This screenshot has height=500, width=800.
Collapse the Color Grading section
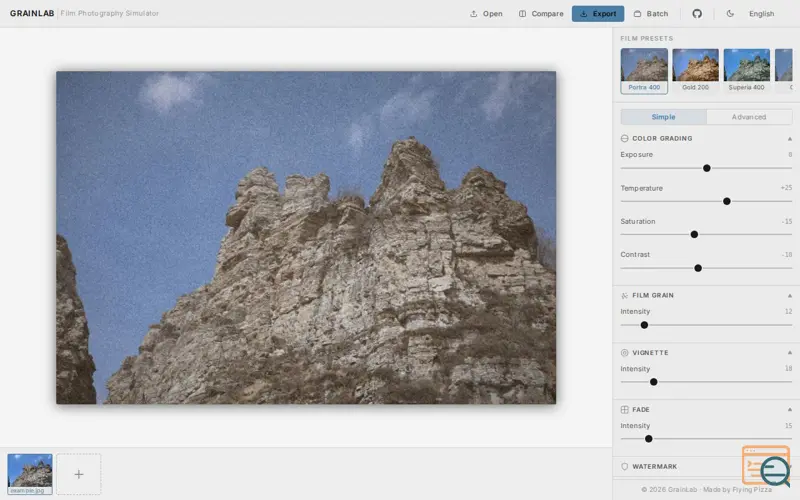[x=789, y=139]
